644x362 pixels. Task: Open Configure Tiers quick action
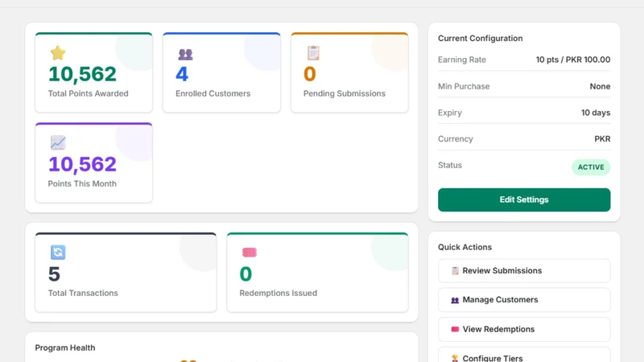pyautogui.click(x=524, y=356)
